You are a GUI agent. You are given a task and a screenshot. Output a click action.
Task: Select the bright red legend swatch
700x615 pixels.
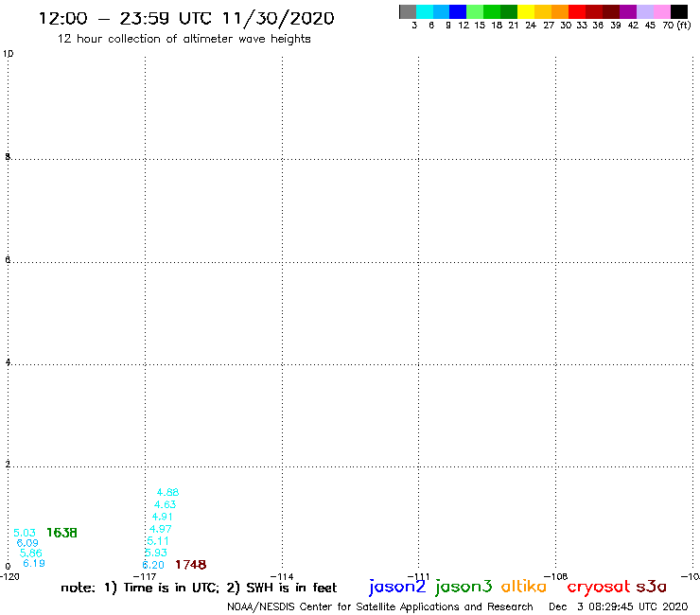point(577,12)
